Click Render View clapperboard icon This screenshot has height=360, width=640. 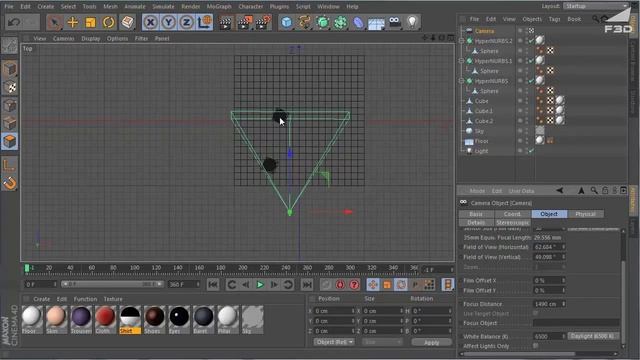pos(225,22)
